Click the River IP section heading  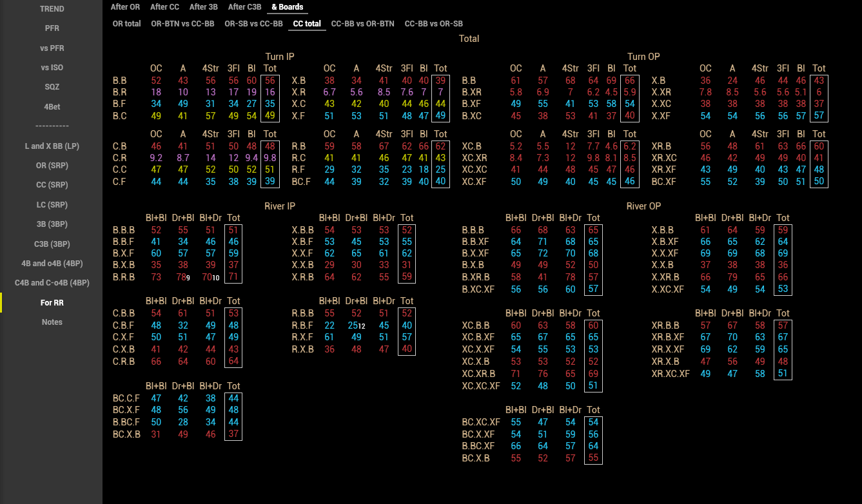coord(280,206)
